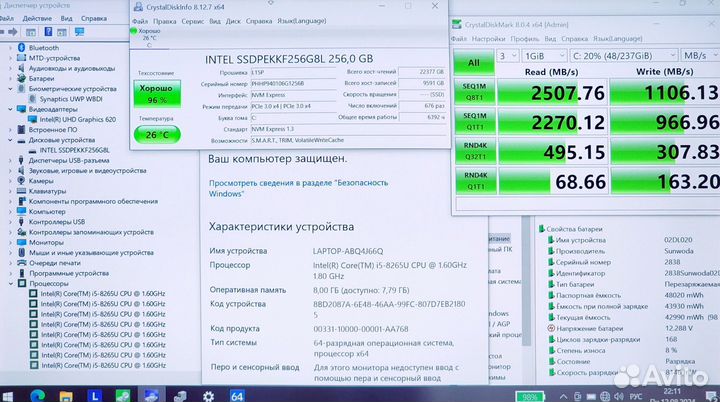Open the MB/s unit dropdown
The height and width of the screenshot is (402, 720).
pos(699,56)
